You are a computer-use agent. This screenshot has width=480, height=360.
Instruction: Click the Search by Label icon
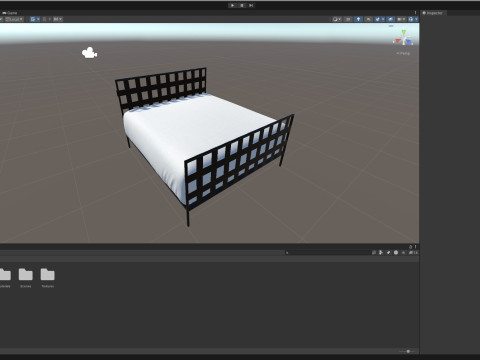388,253
